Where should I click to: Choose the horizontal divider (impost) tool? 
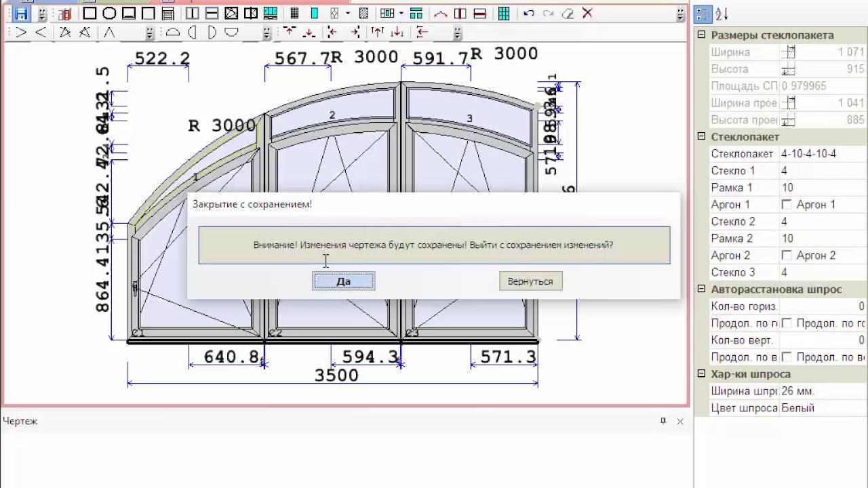212,14
